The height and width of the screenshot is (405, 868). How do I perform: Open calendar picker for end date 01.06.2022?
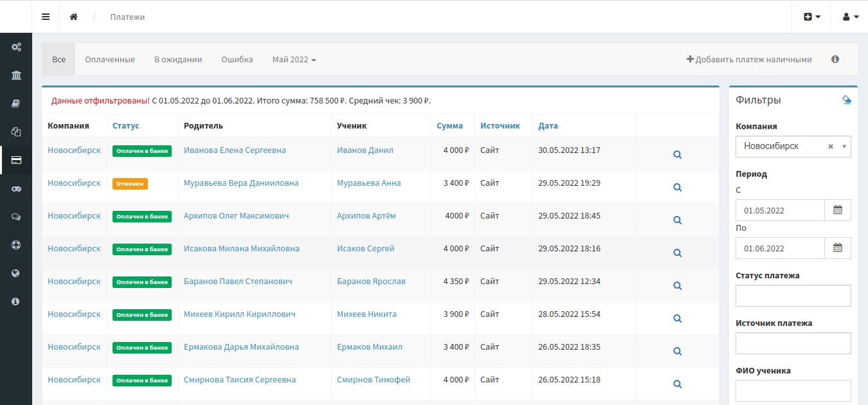838,248
